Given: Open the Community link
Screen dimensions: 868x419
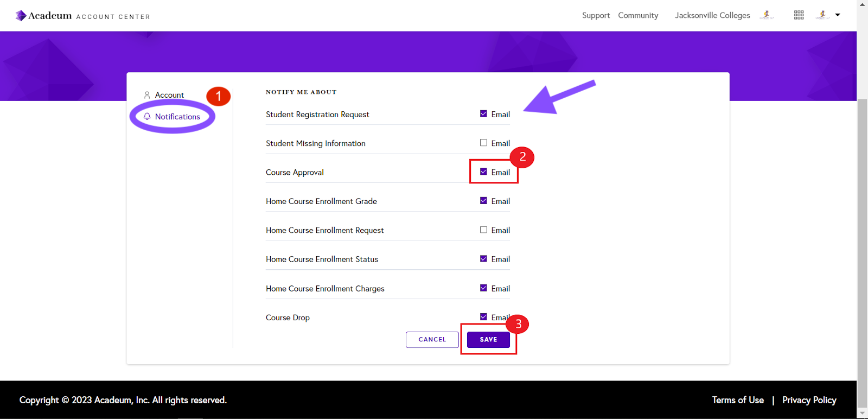Looking at the screenshot, I should coord(638,15).
